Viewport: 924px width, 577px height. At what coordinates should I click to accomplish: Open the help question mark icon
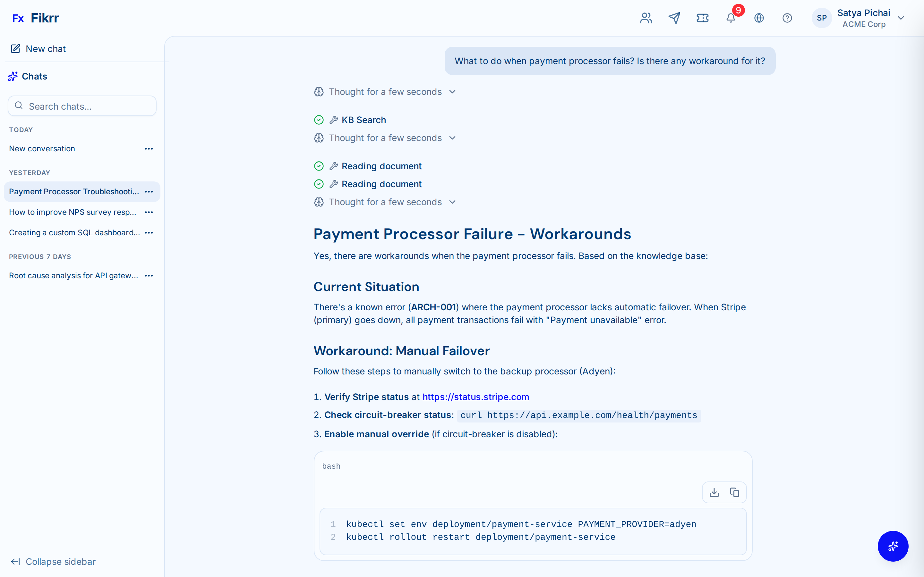click(787, 18)
